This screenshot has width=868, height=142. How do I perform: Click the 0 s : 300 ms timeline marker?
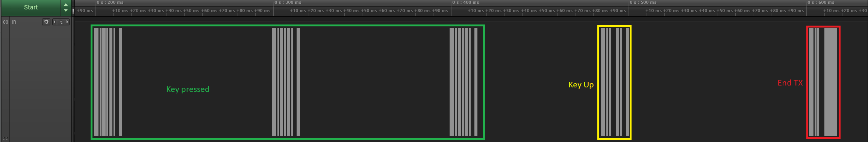point(288,2)
